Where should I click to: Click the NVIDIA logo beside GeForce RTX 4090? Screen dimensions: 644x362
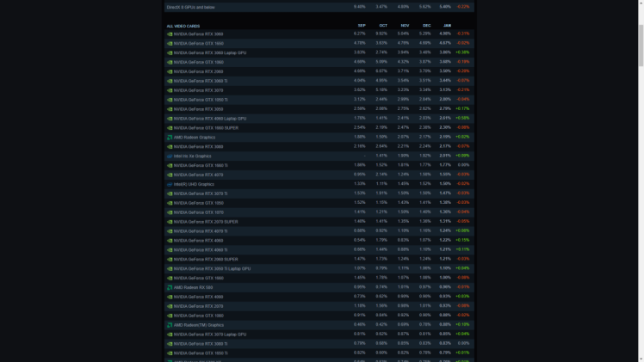(x=170, y=297)
